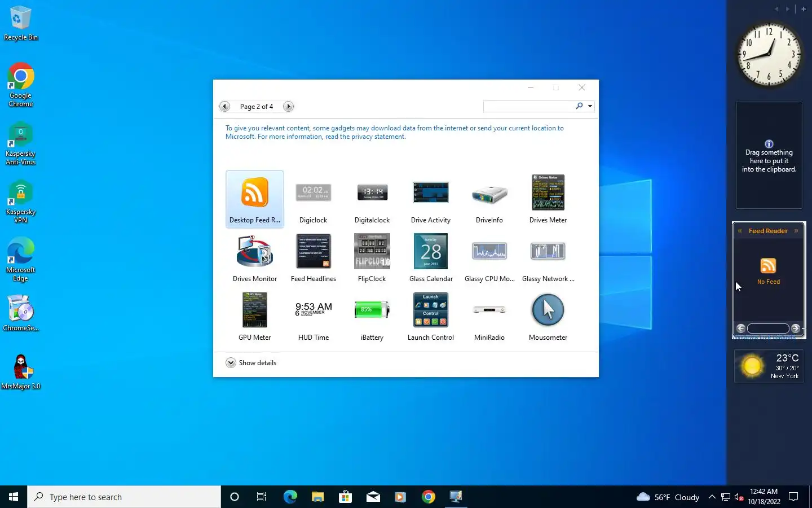The image size is (812, 508).
Task: Click the No Feed RSS icon
Action: tap(768, 265)
